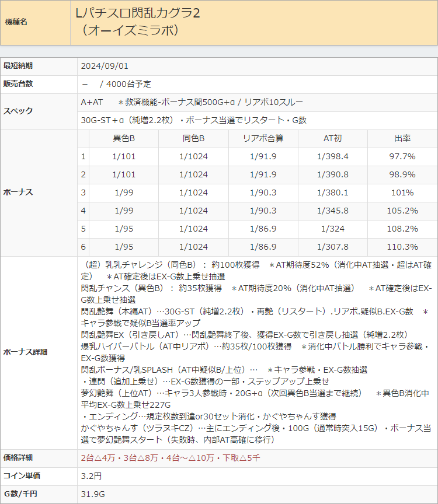Select the 1/345.8 AT初 cell
The image size is (438, 504).
333,211
